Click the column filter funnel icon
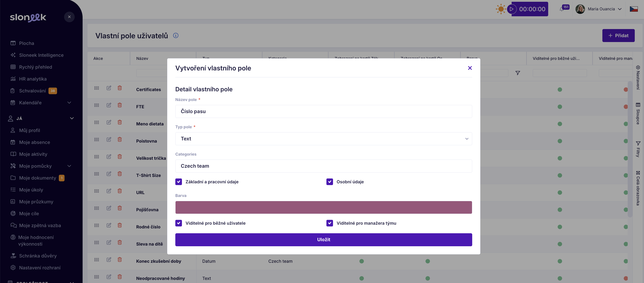Screen dimensions: 644x283 518,73
